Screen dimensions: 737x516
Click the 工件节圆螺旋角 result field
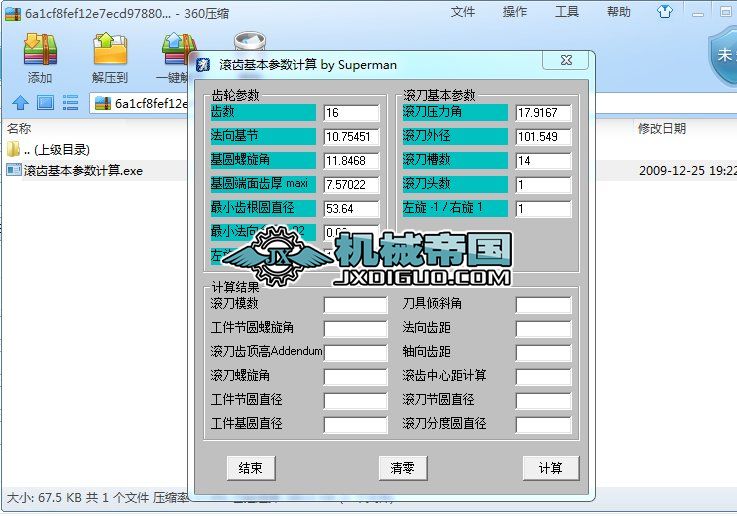[355, 328]
